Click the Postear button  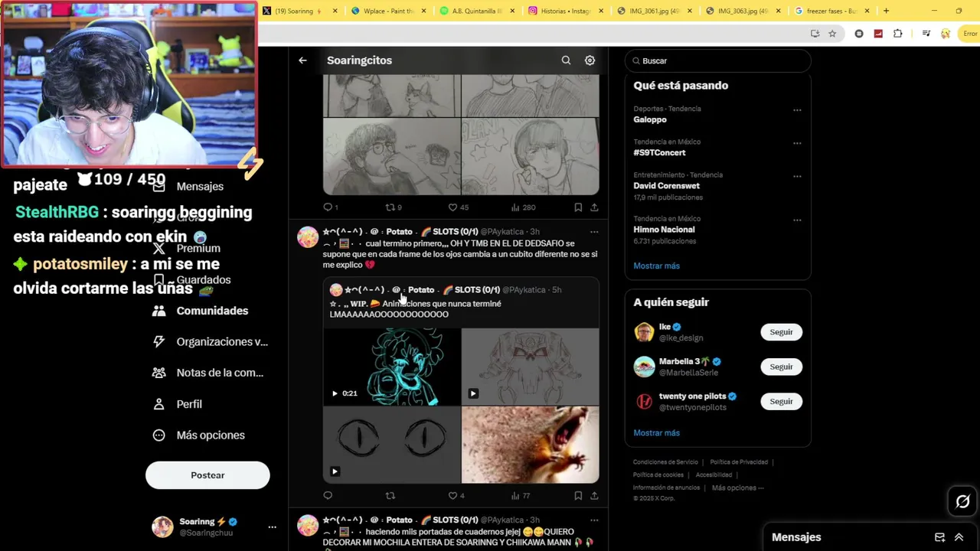(207, 475)
